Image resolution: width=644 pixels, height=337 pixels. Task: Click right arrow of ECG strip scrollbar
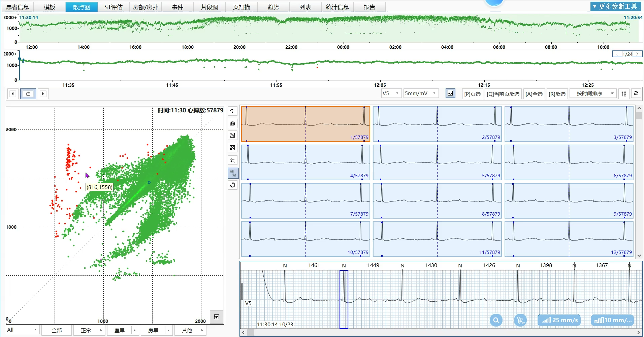click(x=638, y=333)
